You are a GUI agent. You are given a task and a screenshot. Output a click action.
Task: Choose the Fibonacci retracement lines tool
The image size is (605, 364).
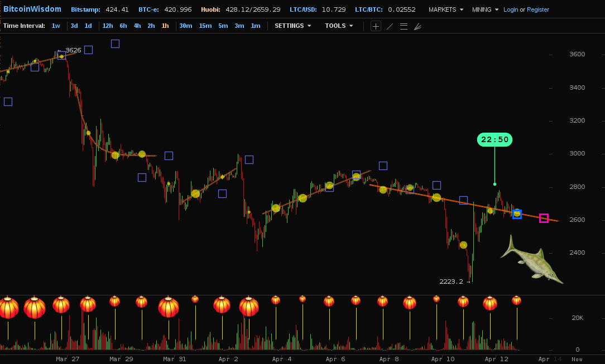[x=404, y=26]
